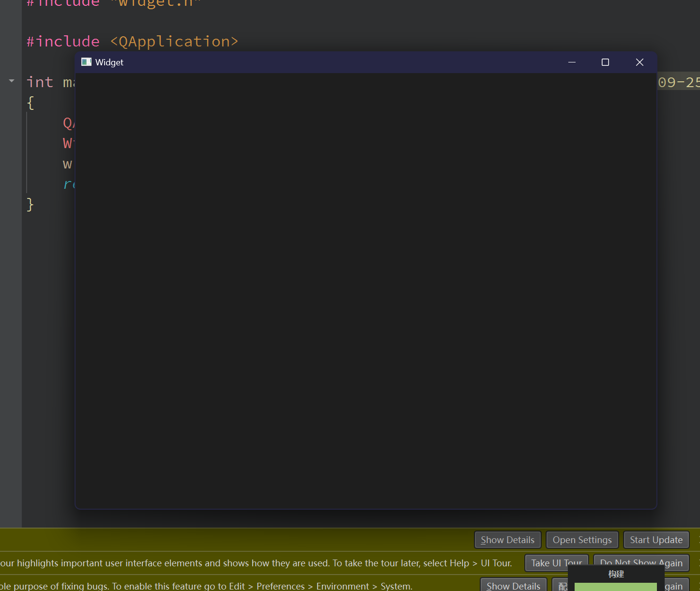Close the Widget window

click(x=639, y=62)
